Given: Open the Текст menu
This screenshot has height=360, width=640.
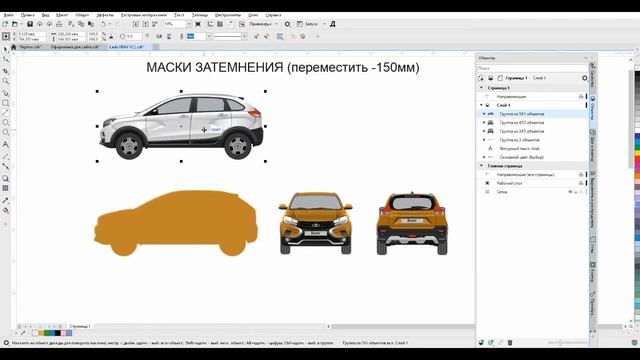Looking at the screenshot, I should pos(179,15).
